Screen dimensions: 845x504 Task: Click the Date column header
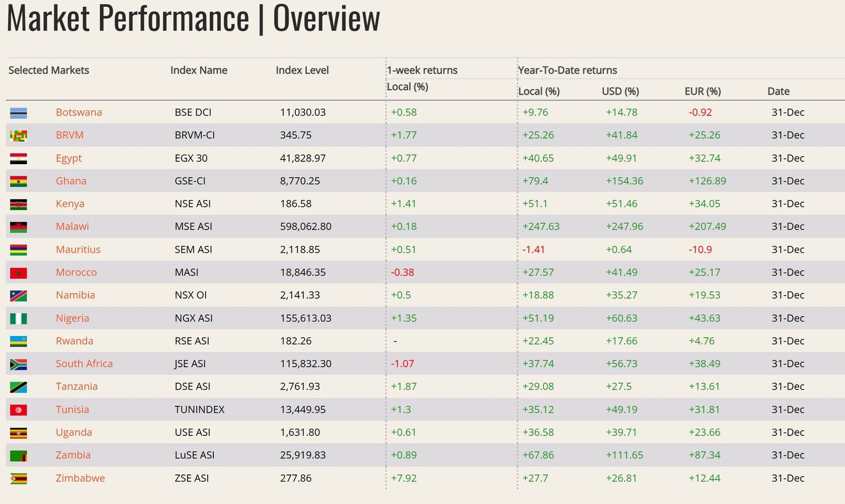[778, 91]
